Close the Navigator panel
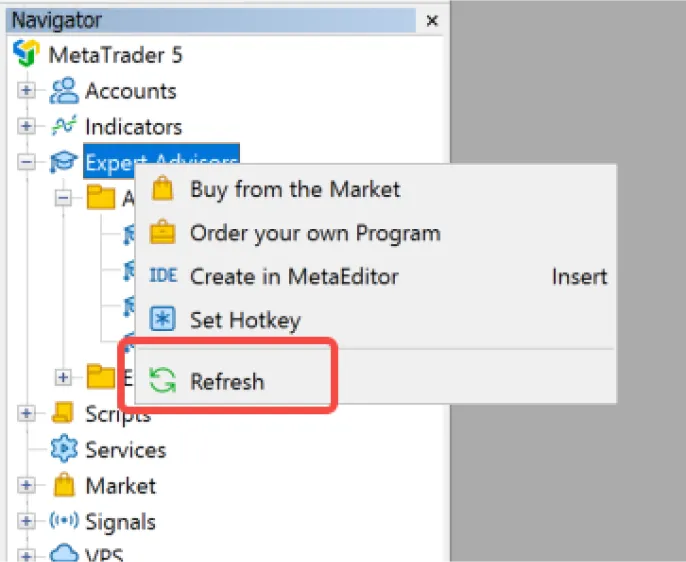The width and height of the screenshot is (686, 562). tap(432, 21)
